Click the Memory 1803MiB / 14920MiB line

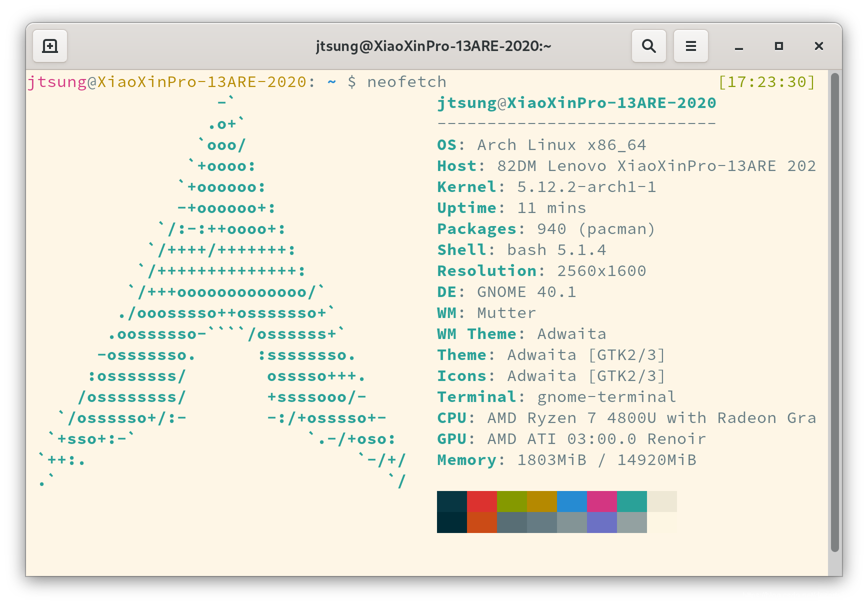[566, 460]
